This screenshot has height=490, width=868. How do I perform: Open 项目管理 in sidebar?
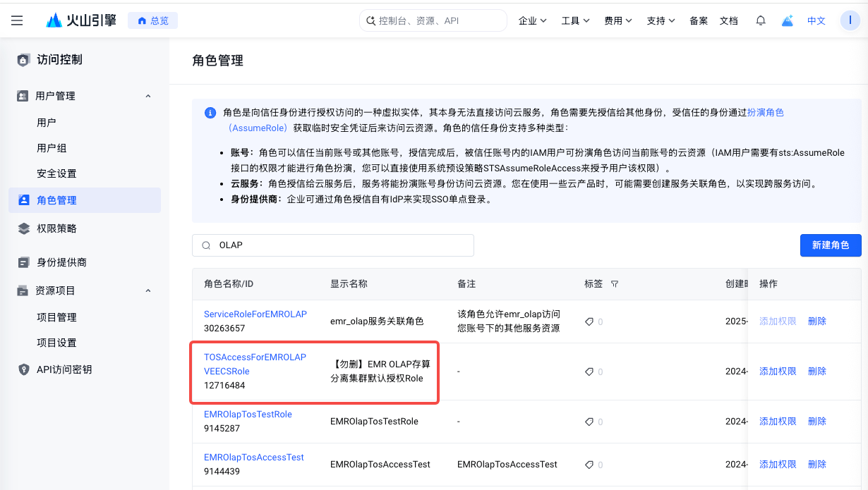pyautogui.click(x=56, y=317)
